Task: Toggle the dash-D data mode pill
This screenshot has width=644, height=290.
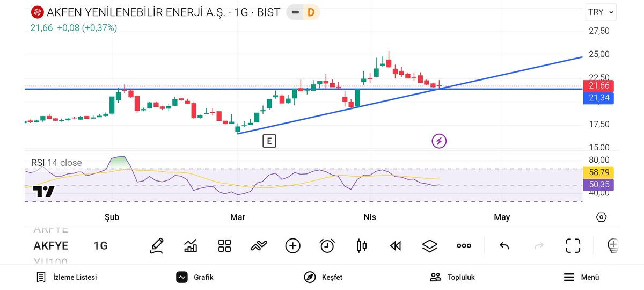Action: (303, 12)
